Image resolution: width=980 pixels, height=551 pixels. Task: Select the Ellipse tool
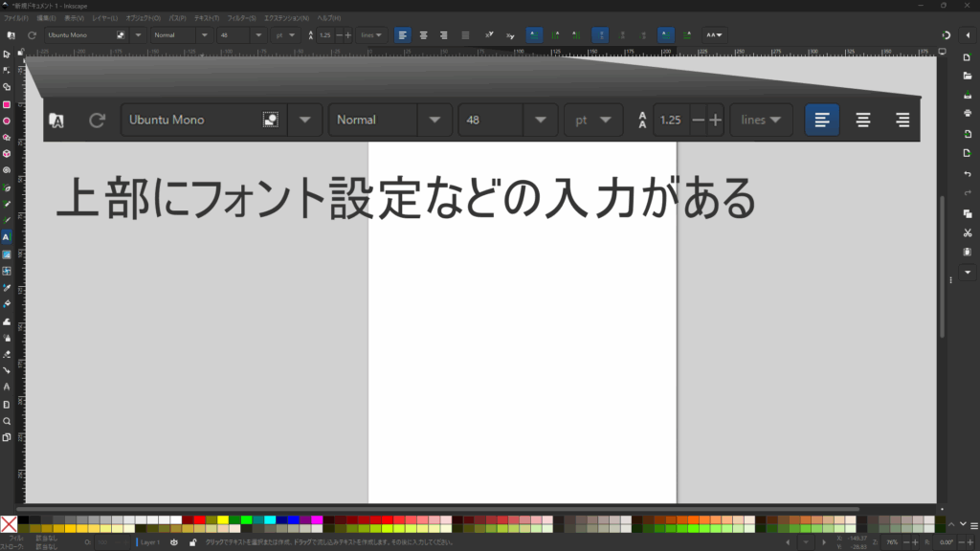7,121
